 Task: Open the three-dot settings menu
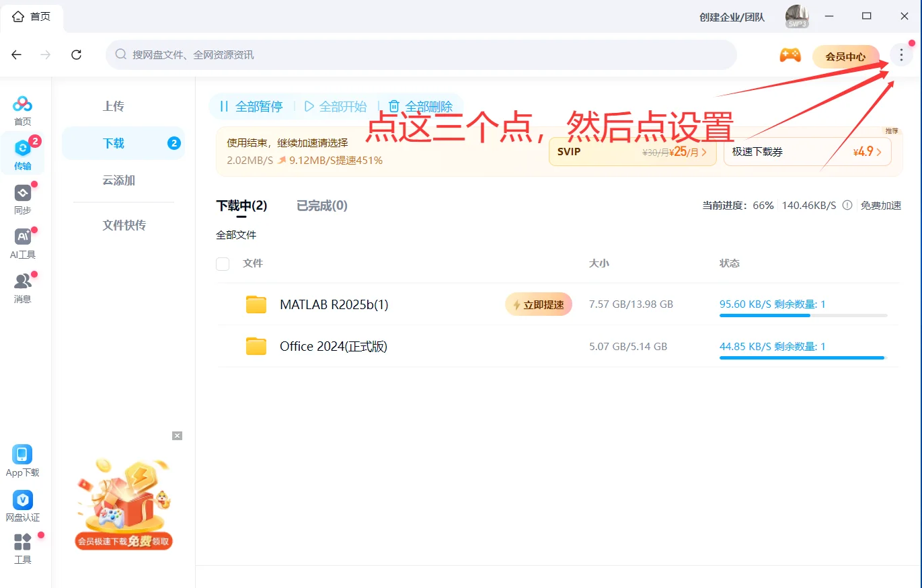tap(900, 55)
